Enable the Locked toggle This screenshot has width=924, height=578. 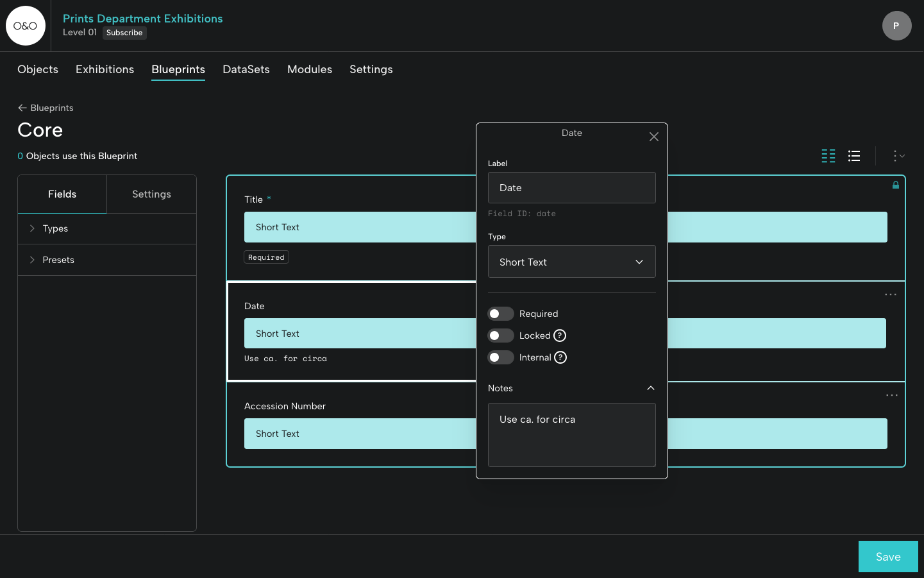501,336
